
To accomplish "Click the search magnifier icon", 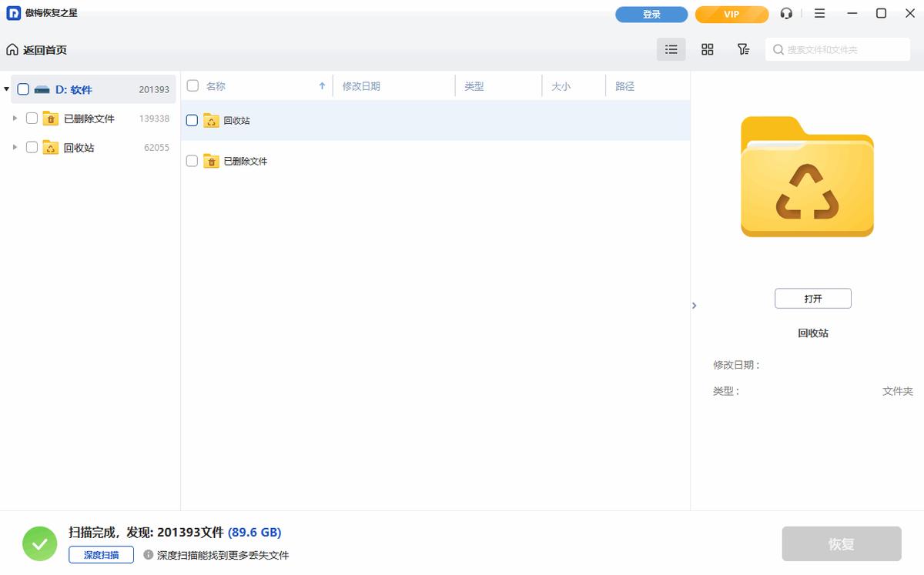I will click(x=779, y=50).
